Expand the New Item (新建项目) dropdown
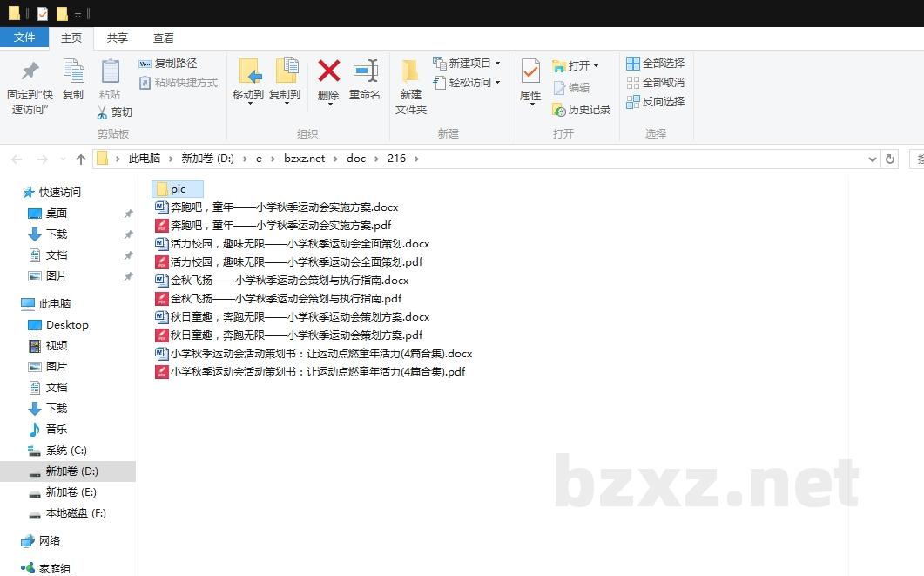The height and width of the screenshot is (576, 924). coord(497,64)
